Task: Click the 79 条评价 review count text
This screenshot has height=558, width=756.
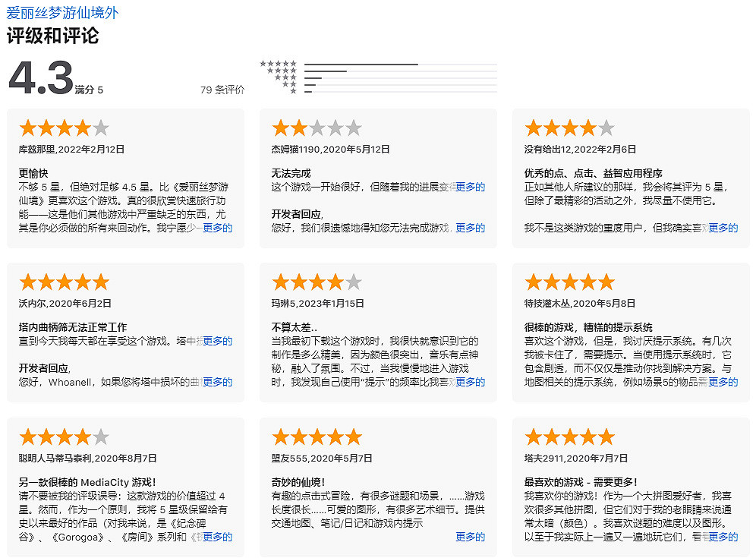Action: (219, 91)
